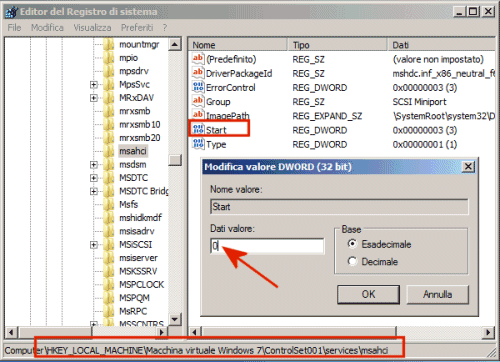Click the values pane left scroll arrow
The image size is (500, 362).
pyautogui.click(x=195, y=332)
